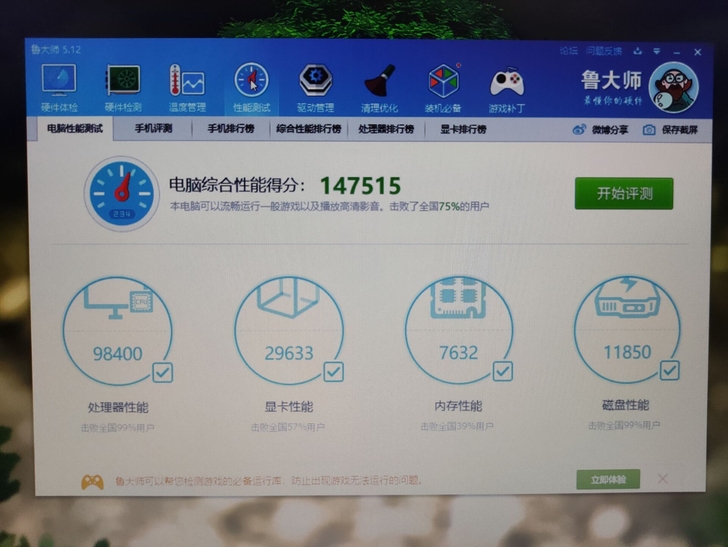Minimize the 鲁大师 window
728x547 pixels.
pos(677,52)
